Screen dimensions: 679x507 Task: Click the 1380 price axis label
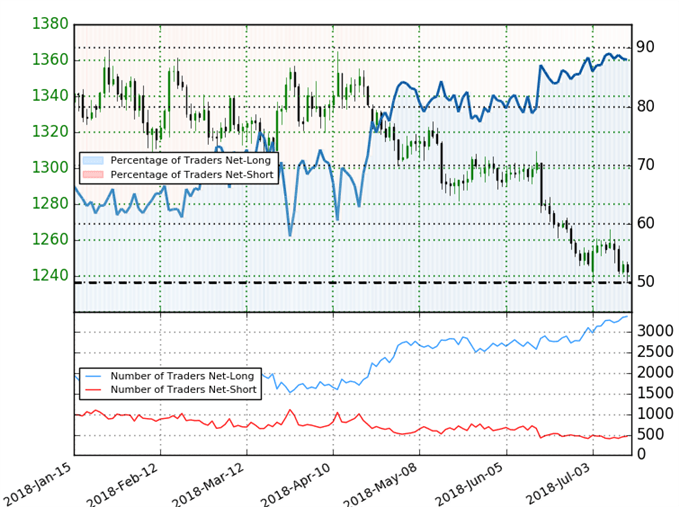coord(50,24)
